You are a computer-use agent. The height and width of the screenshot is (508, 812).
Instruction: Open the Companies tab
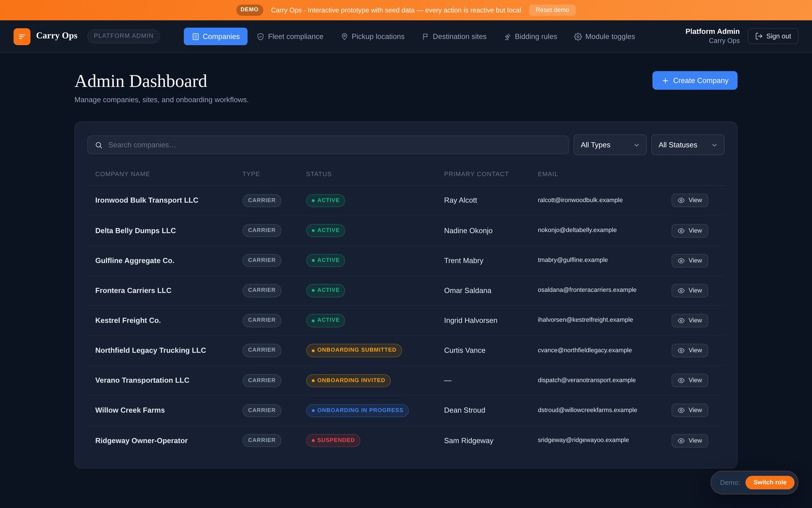pos(216,37)
